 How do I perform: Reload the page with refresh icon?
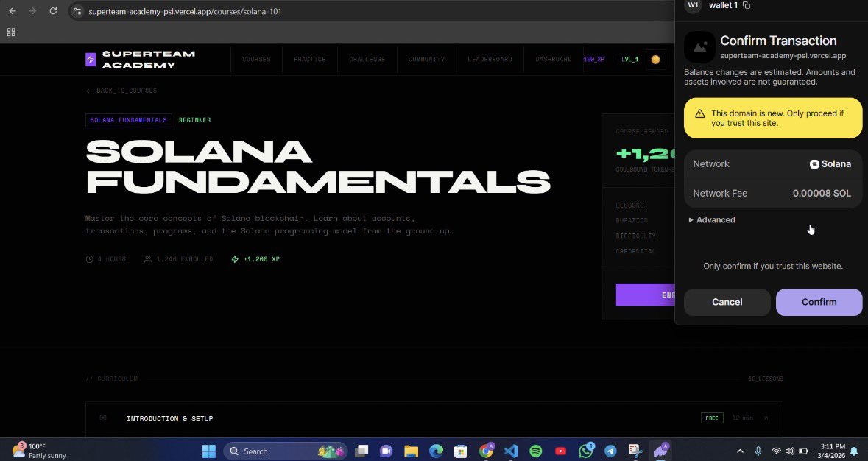[53, 11]
